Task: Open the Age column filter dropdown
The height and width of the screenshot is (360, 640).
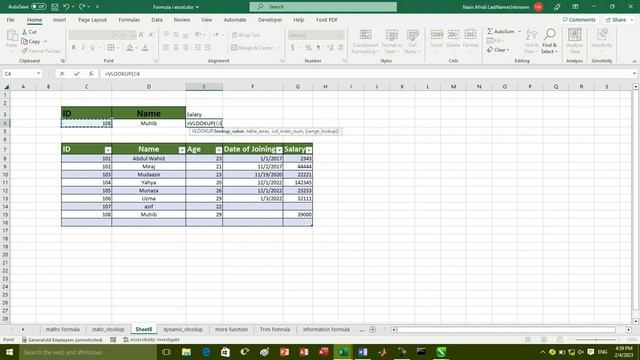Action: click(x=219, y=150)
